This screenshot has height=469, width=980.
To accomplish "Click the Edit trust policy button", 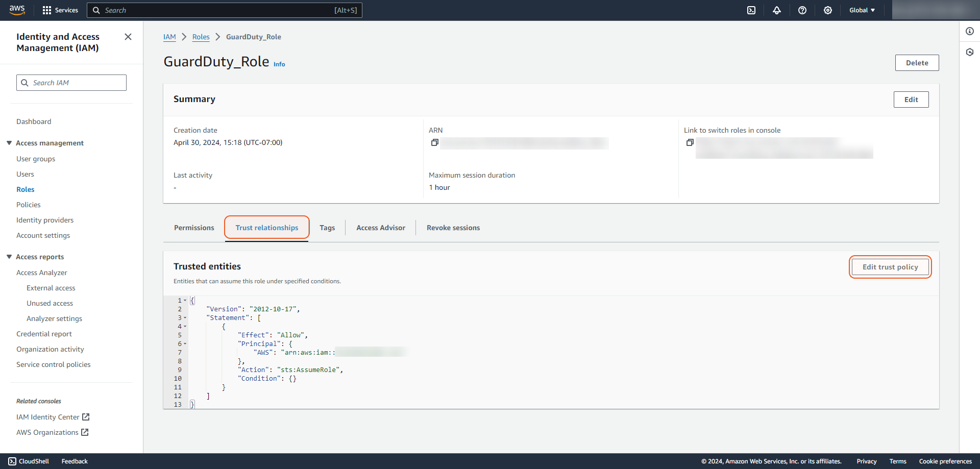I will (890, 267).
